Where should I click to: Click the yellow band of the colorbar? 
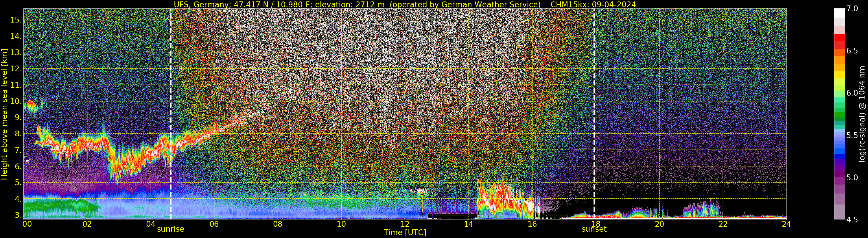839,75
